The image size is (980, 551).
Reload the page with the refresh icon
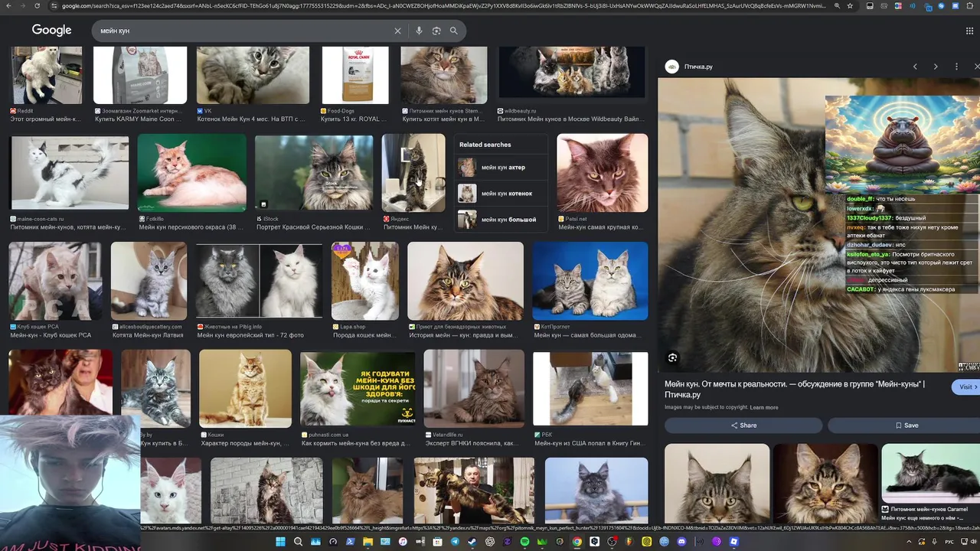(x=38, y=5)
